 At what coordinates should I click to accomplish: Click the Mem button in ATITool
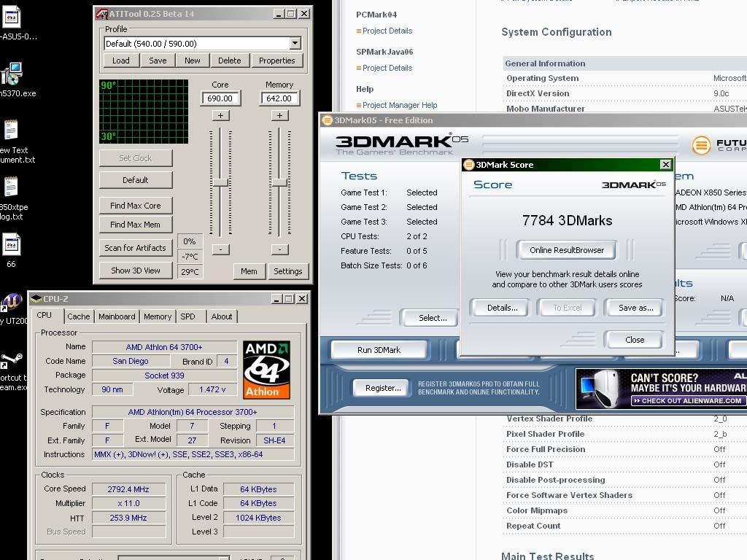249,271
